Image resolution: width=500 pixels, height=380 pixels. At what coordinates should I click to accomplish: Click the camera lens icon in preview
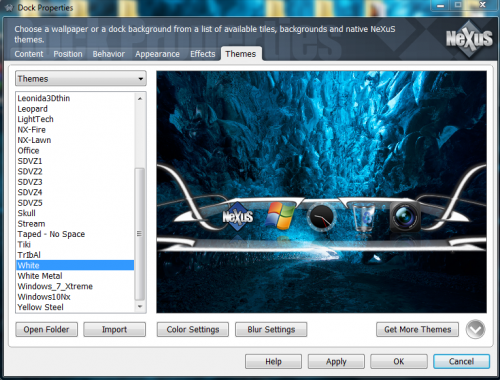tap(405, 216)
